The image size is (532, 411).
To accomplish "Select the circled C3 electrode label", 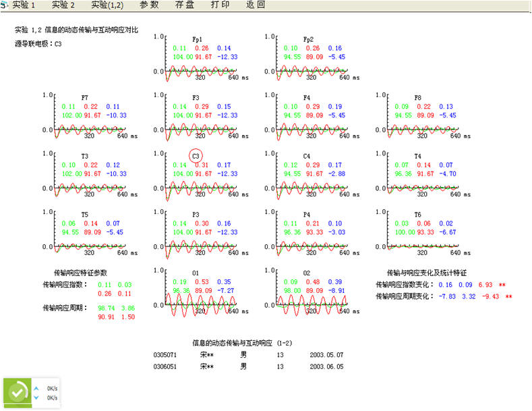I will tap(196, 157).
